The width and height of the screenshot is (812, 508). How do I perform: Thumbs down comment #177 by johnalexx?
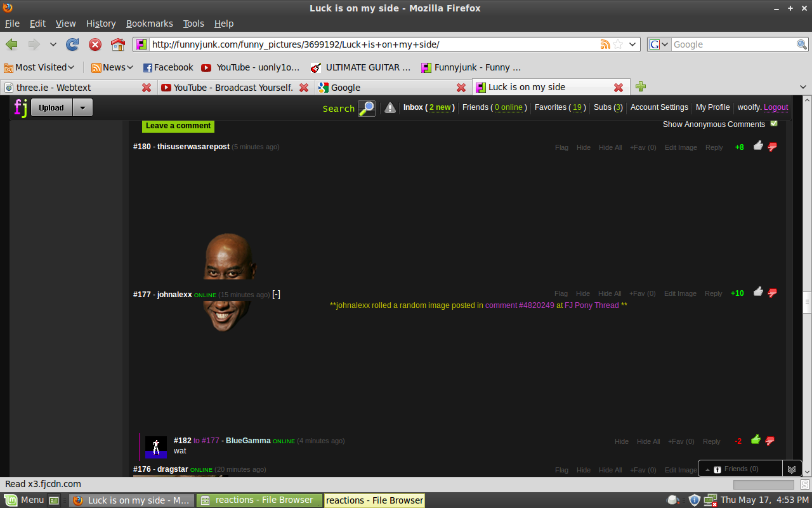pos(772,293)
